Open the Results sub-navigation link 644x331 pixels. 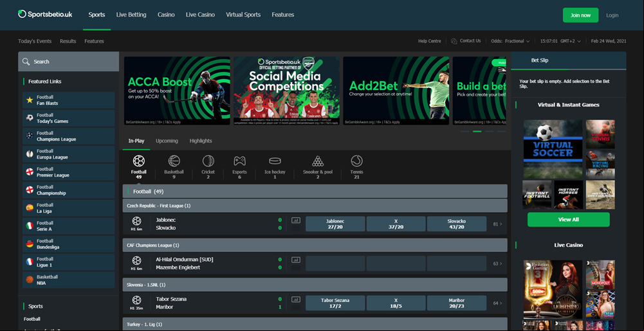point(68,41)
